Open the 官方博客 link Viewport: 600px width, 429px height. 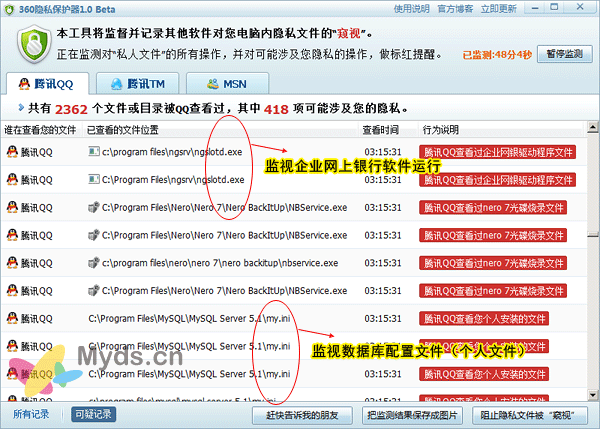click(455, 9)
